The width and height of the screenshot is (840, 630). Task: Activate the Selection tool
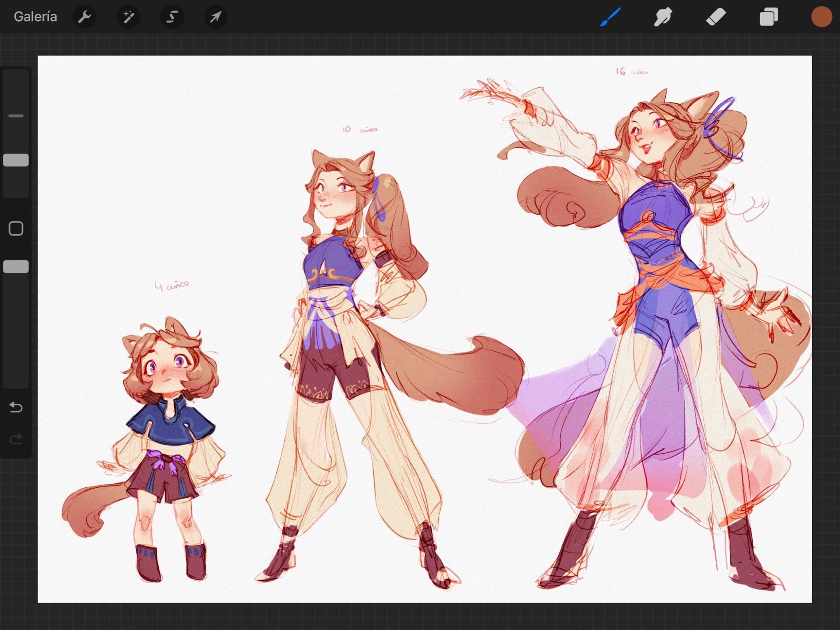(172, 17)
